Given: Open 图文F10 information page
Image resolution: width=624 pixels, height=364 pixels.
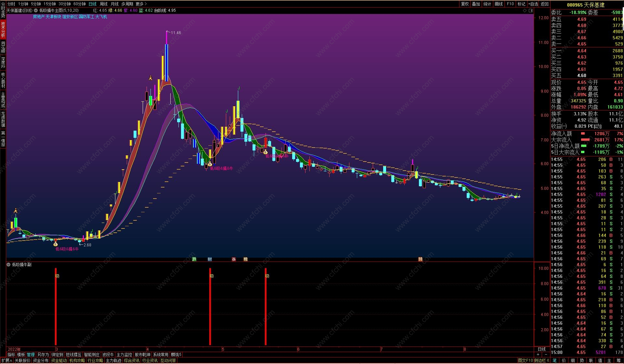Looking at the screenshot, I should point(525,360).
